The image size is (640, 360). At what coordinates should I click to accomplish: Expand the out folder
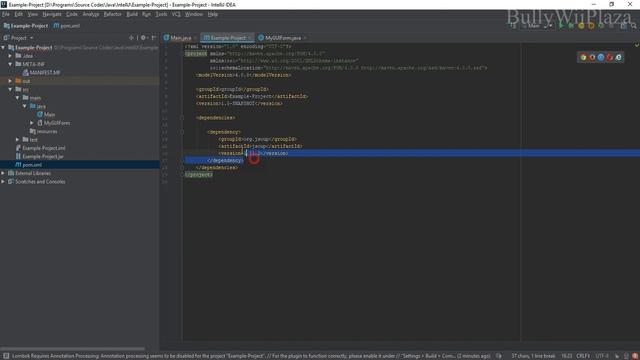[x=11, y=81]
